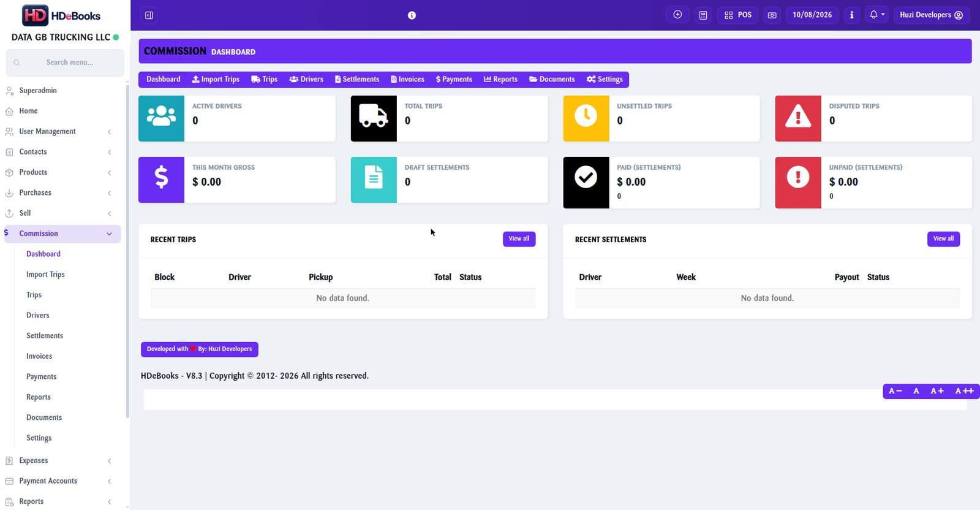The image size is (980, 510).
Task: Click View all in Recent Trips
Action: (519, 239)
